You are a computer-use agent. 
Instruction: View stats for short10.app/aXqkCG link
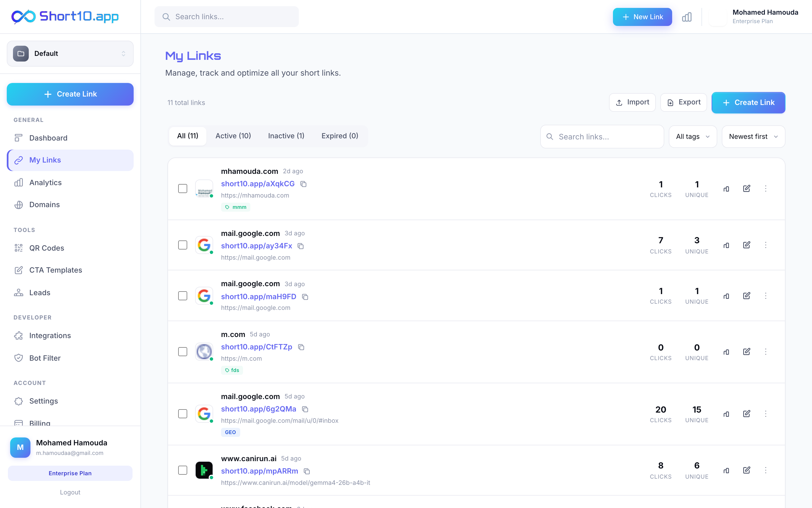[x=727, y=189]
